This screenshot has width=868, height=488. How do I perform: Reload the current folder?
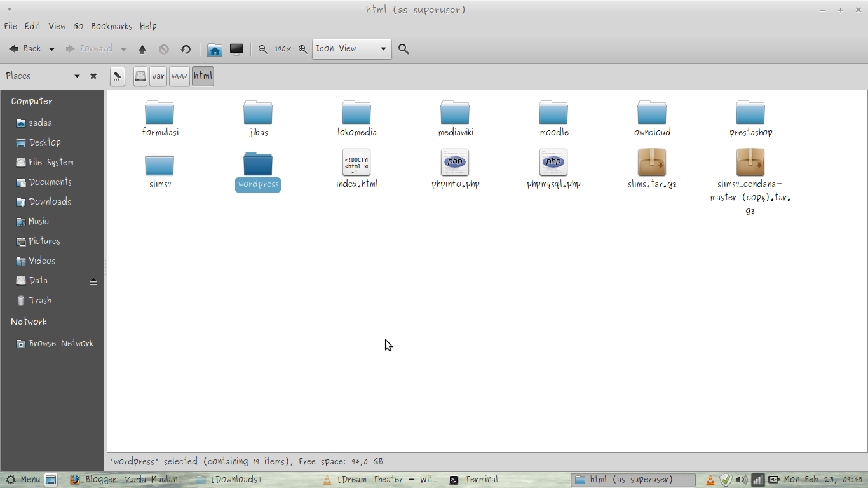pyautogui.click(x=186, y=49)
